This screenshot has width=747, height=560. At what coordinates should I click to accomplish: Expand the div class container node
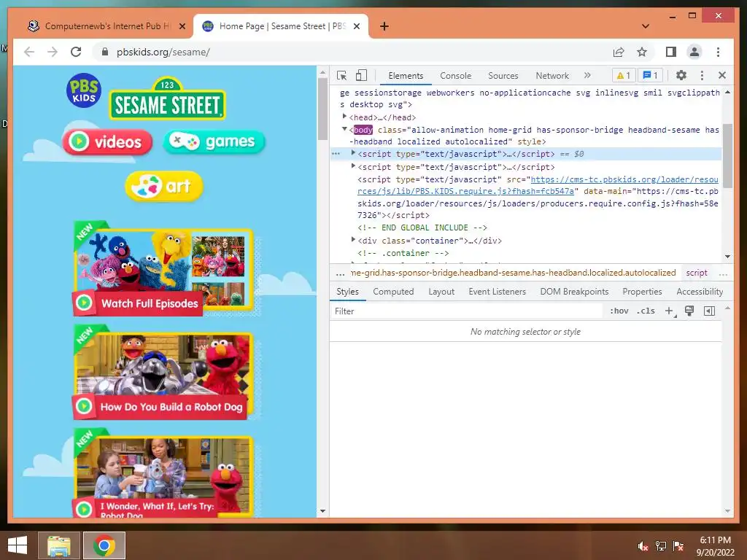click(353, 239)
